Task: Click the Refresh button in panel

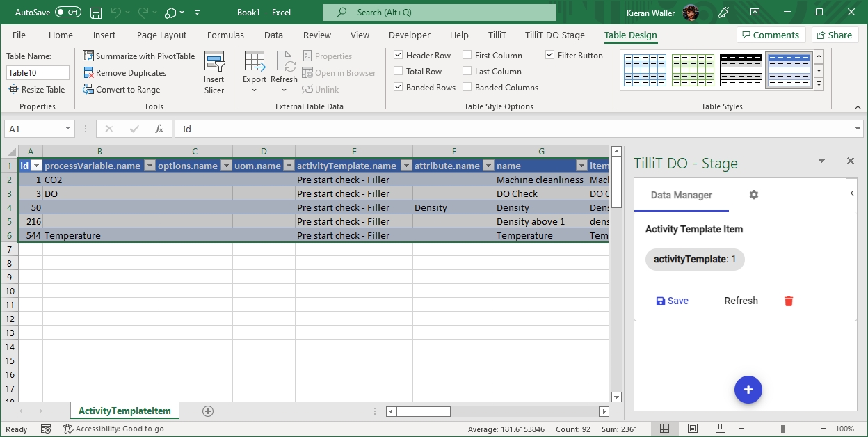Action: click(x=741, y=301)
